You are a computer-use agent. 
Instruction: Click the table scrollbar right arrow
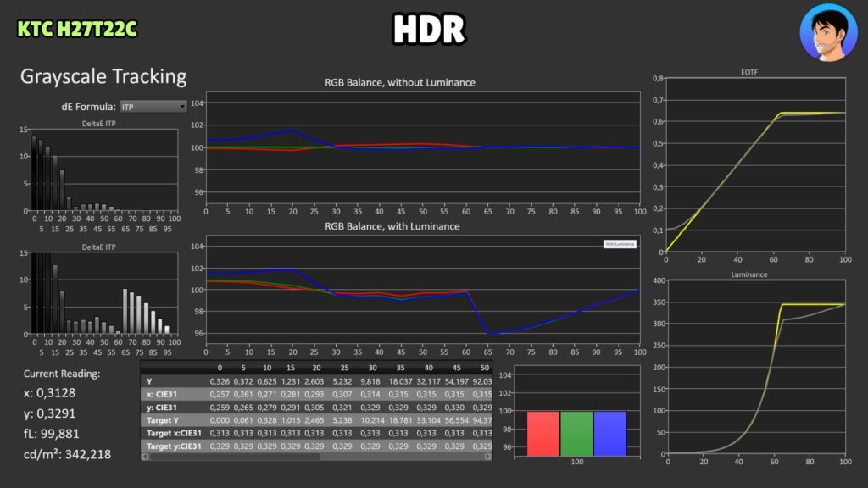(x=487, y=457)
